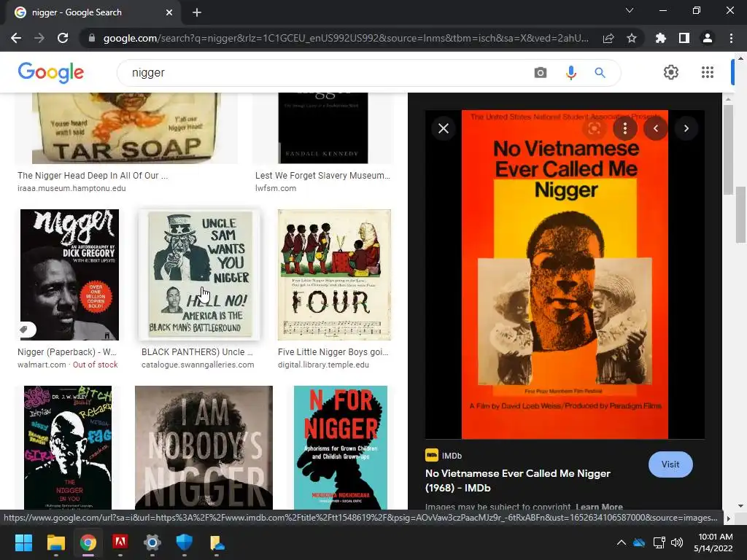Image resolution: width=747 pixels, height=560 pixels.
Task: Go back to the previous page
Action: (x=16, y=38)
